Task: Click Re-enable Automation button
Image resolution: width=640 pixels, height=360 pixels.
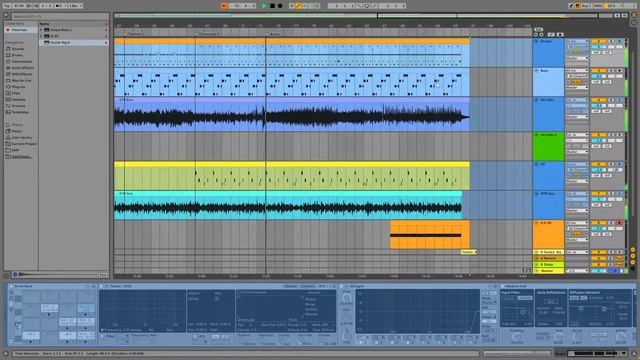Action: pos(305,6)
